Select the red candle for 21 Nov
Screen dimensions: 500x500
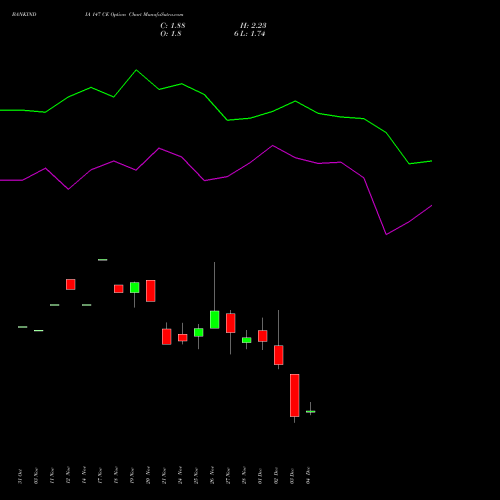(x=167, y=337)
